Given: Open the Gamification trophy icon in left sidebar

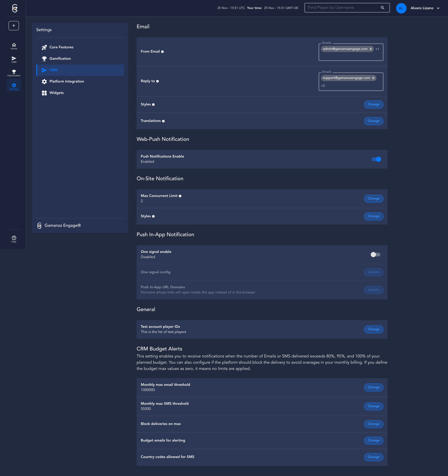Looking at the screenshot, I should pos(14,73).
